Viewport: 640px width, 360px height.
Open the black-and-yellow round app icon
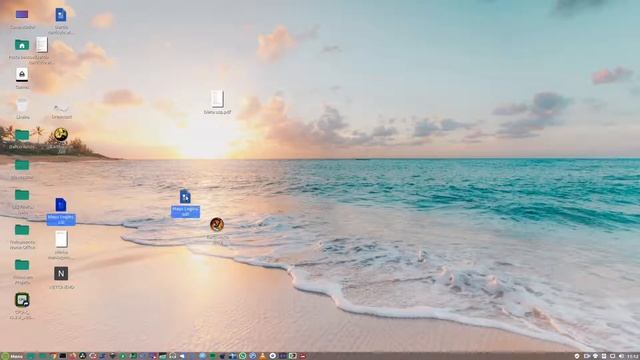tap(61, 134)
